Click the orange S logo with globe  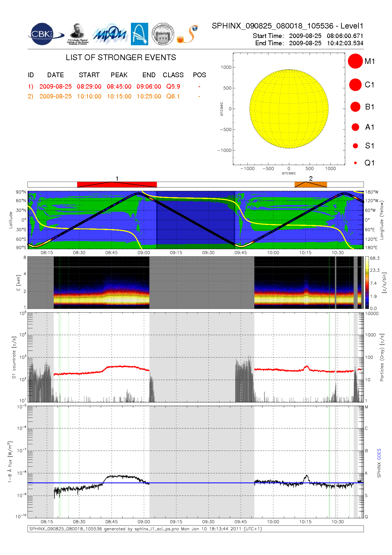[188, 34]
